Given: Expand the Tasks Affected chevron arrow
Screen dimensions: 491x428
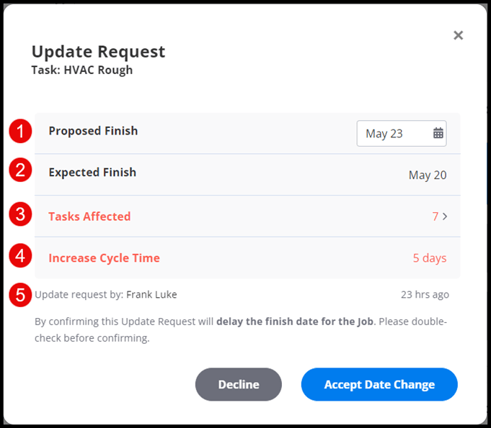Looking at the screenshot, I should tap(445, 216).
